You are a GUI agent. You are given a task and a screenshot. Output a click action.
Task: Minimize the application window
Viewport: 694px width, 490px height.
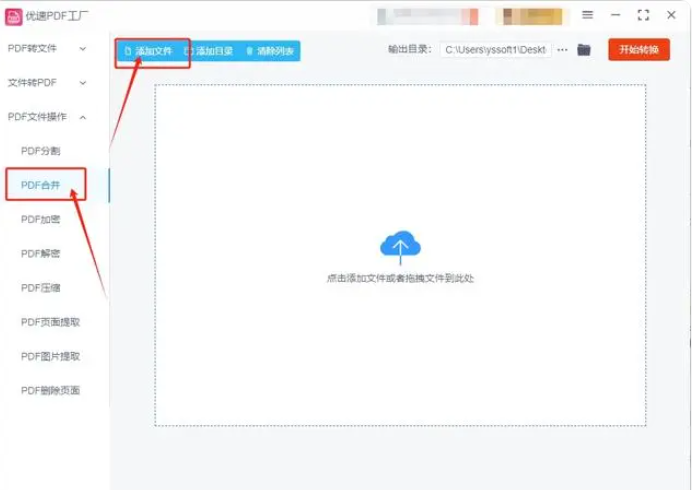[615, 15]
